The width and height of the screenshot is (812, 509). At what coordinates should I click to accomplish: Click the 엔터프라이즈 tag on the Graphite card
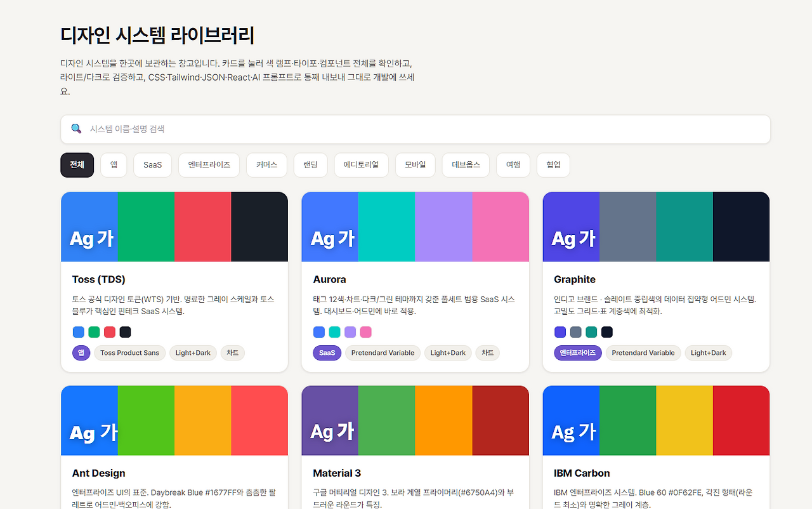pos(578,353)
